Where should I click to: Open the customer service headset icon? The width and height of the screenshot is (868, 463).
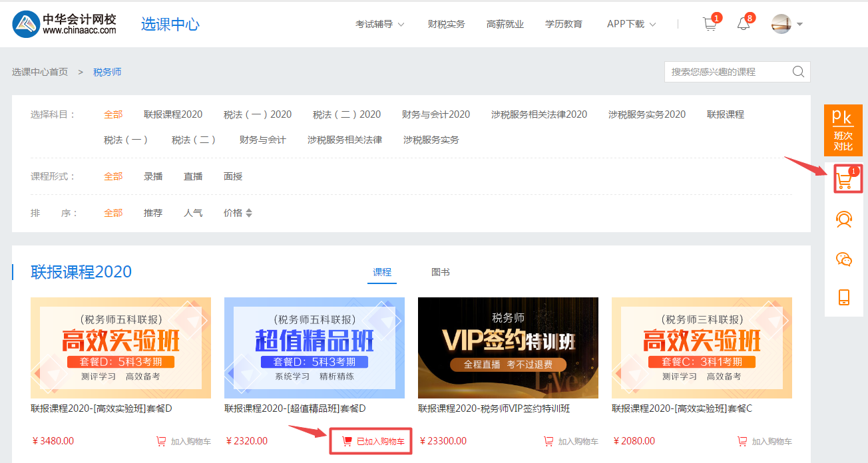(x=843, y=219)
